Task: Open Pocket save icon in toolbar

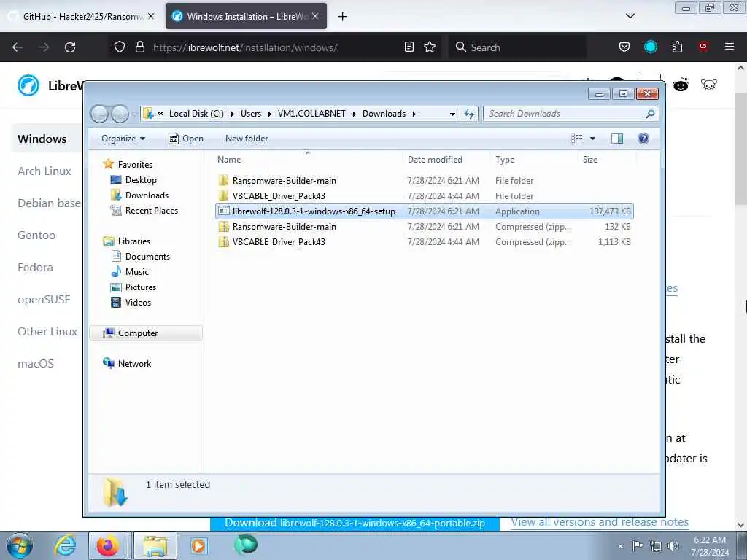Action: (x=624, y=47)
